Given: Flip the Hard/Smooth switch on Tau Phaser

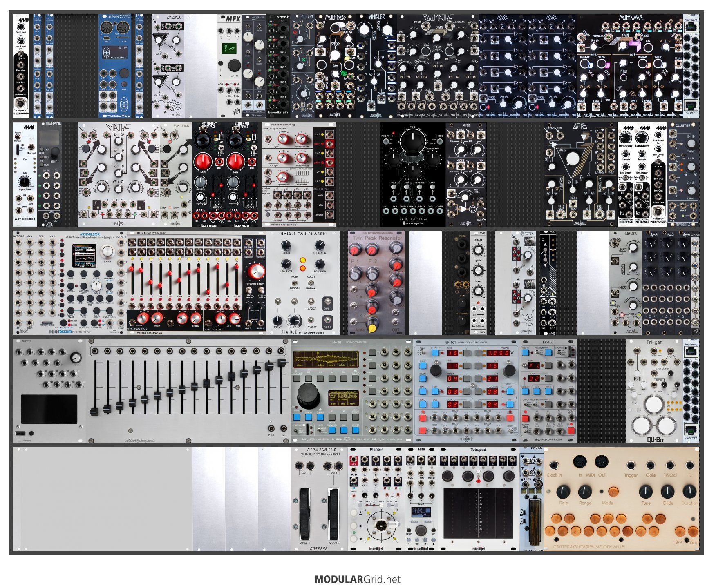Looking at the screenshot, I should 294,282.
